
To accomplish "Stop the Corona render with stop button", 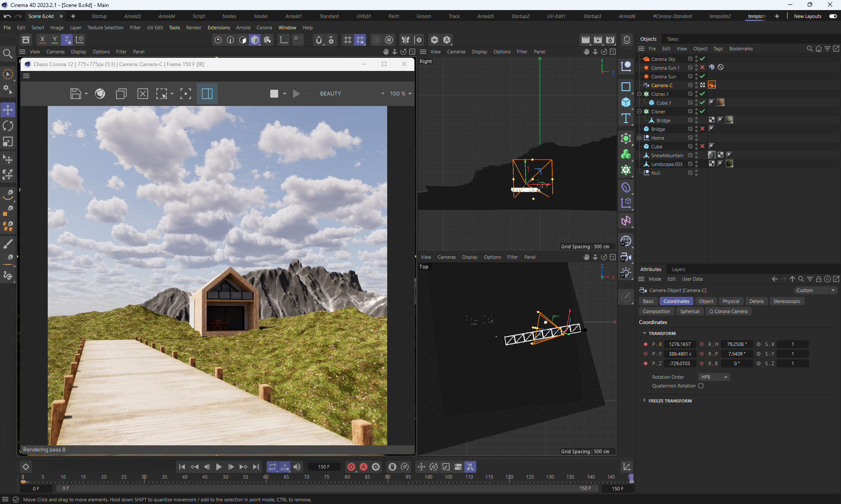I will point(274,94).
